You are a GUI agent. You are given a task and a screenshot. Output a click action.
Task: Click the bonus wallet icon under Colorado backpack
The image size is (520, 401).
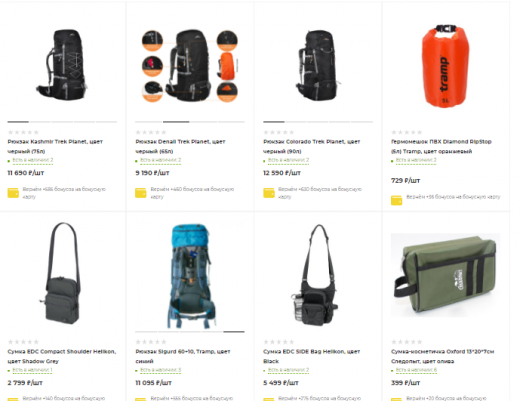click(269, 193)
